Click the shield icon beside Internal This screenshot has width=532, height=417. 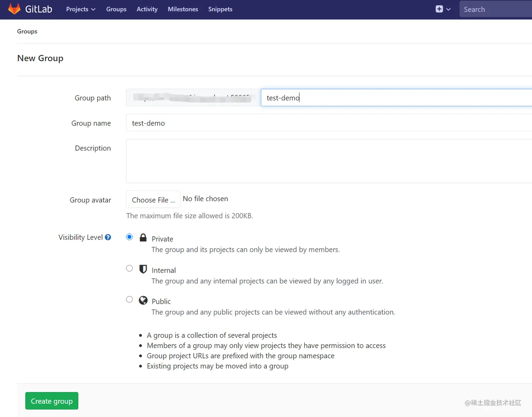pos(143,269)
